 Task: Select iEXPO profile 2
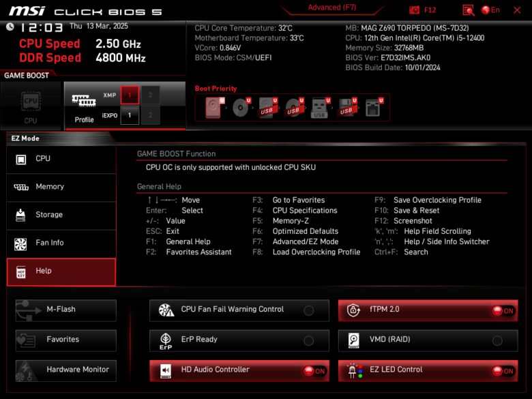tap(151, 115)
